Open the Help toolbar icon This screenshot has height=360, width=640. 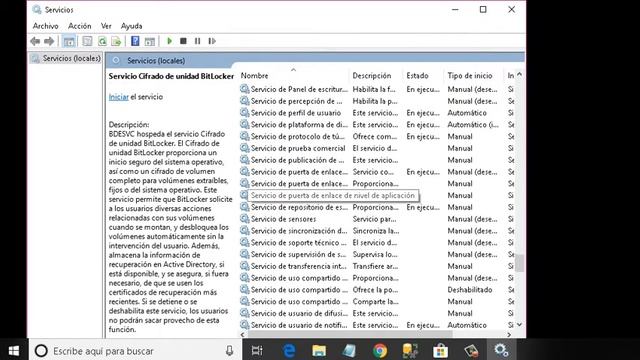tap(135, 41)
